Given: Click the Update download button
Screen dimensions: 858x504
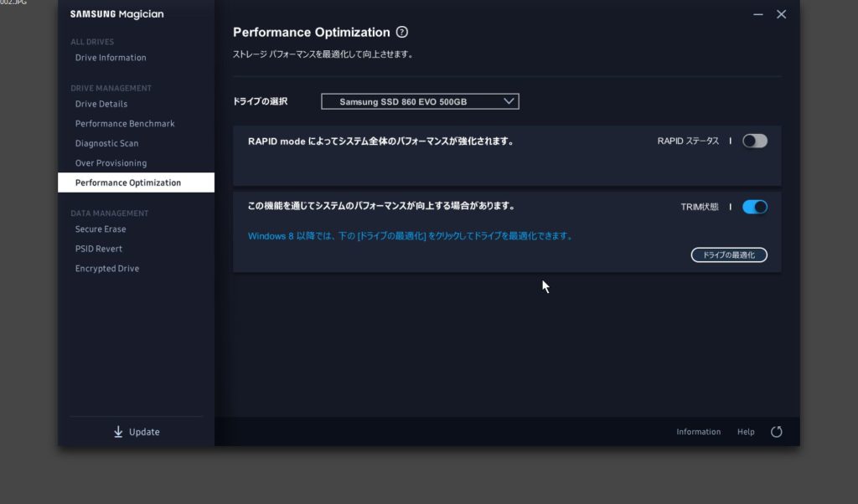Looking at the screenshot, I should pos(137,432).
